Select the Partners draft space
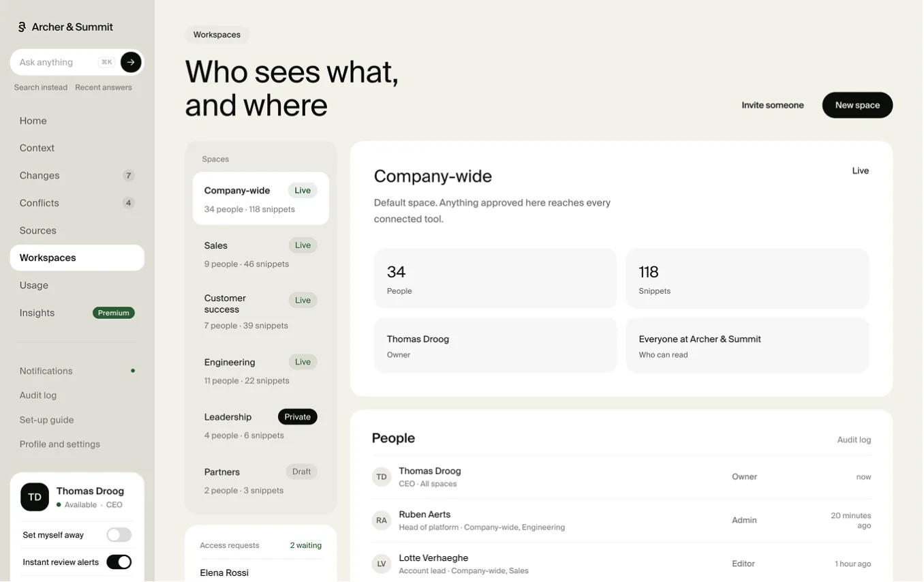This screenshot has width=924, height=582. click(x=261, y=480)
